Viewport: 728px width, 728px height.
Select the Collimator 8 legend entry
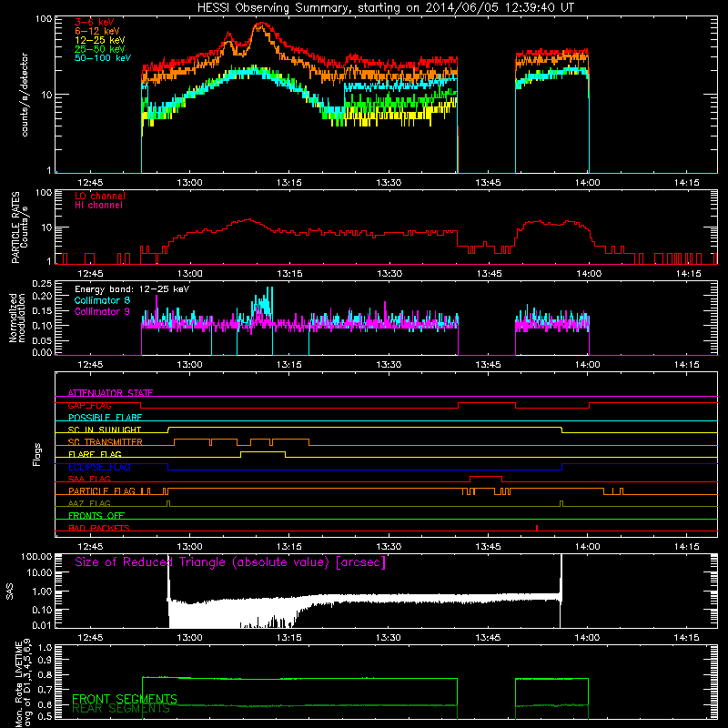pyautogui.click(x=102, y=300)
